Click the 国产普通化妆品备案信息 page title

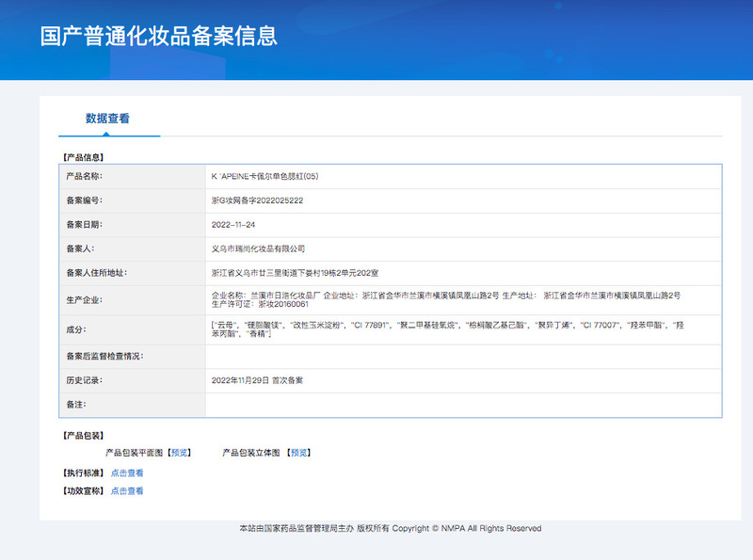pyautogui.click(x=158, y=37)
